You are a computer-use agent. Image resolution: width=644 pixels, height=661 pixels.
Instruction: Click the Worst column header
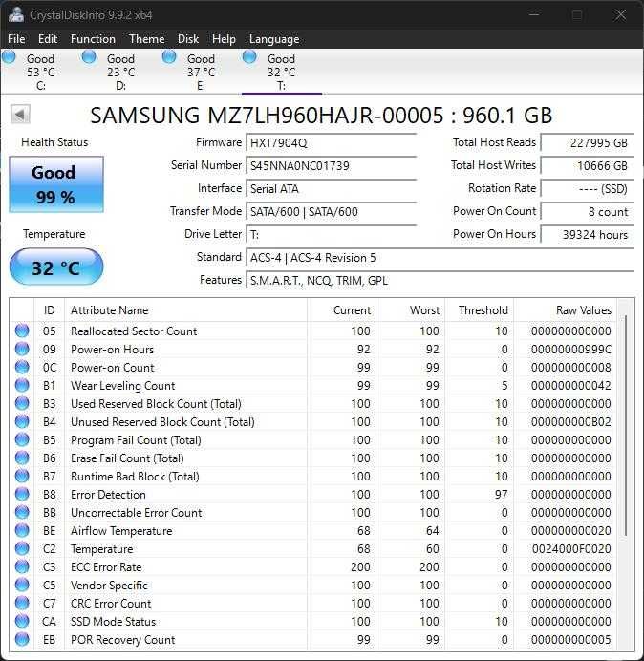coord(410,310)
